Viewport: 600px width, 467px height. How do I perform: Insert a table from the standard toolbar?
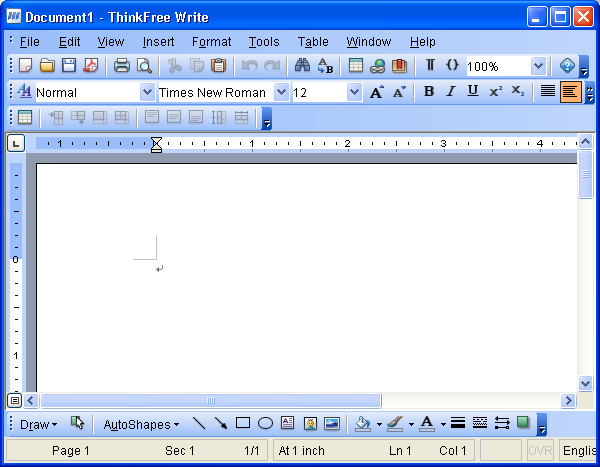pyautogui.click(x=355, y=65)
